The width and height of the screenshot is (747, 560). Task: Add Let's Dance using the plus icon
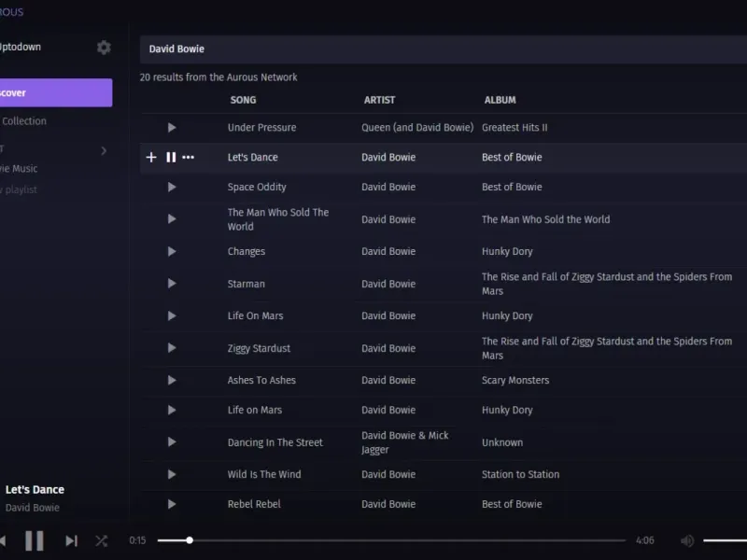(x=151, y=157)
